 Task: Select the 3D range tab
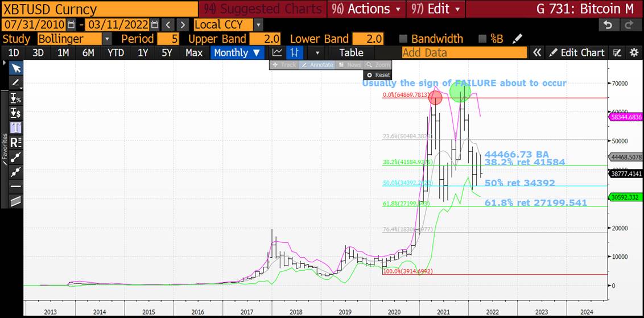(38, 52)
